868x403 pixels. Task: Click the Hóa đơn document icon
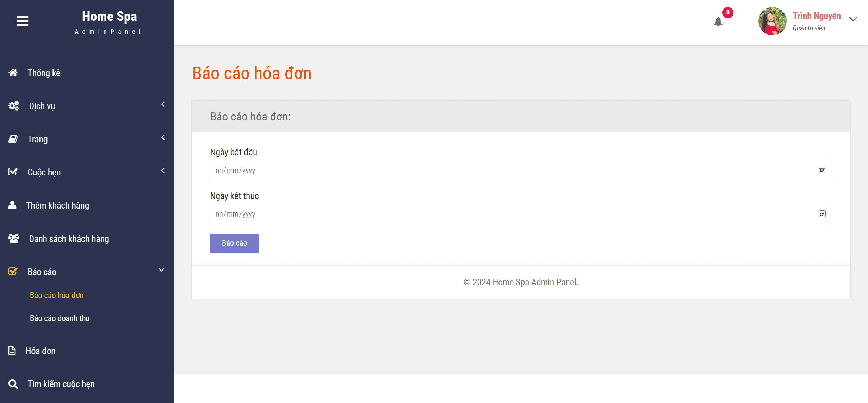12,351
